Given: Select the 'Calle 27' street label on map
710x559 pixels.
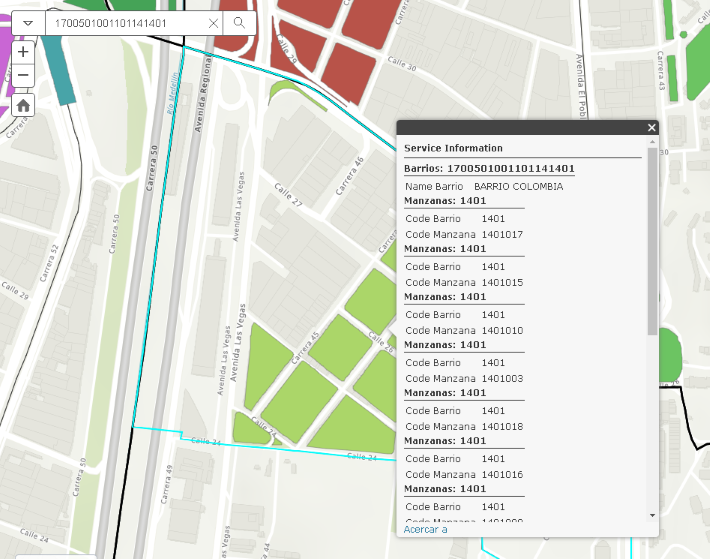Looking at the screenshot, I should pos(288,195).
